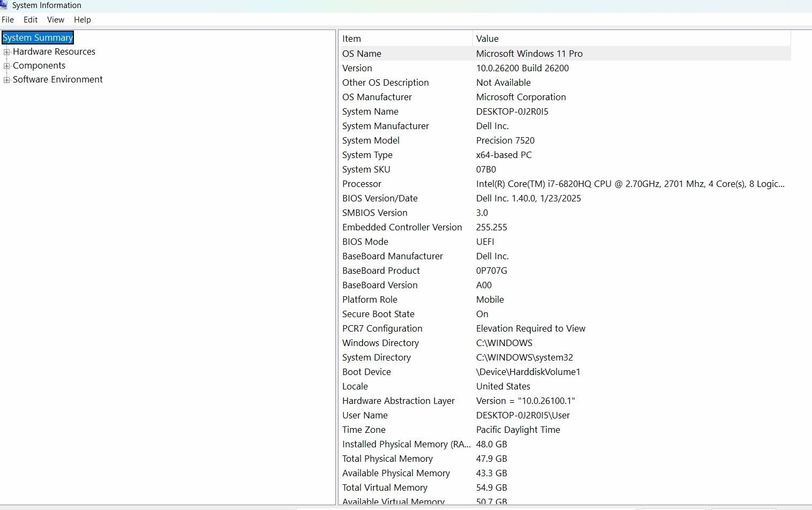Select the Available Physical Memory row
The width and height of the screenshot is (812, 510).
coord(565,473)
